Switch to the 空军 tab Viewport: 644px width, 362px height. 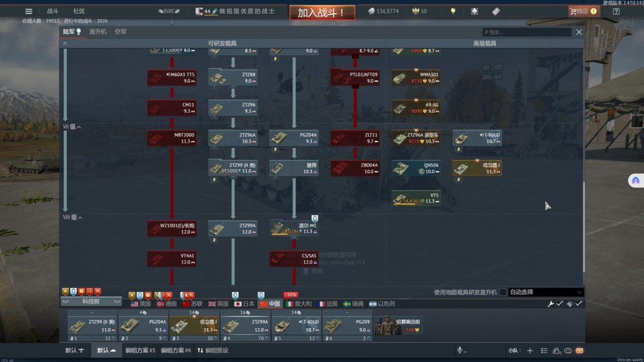coord(120,32)
